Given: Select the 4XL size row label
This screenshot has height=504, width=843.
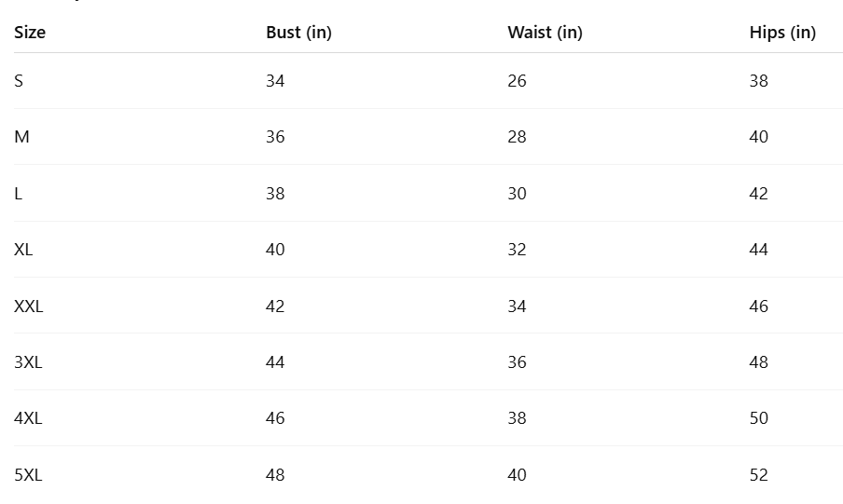Looking at the screenshot, I should click(x=28, y=418).
